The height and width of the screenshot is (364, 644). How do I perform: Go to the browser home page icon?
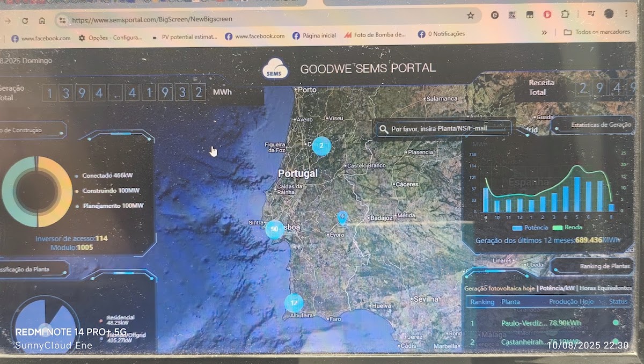[x=42, y=20]
